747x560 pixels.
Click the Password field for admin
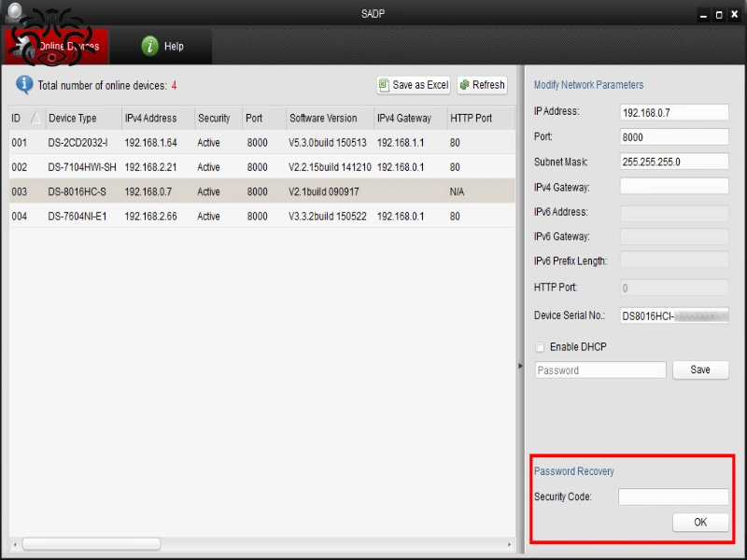(600, 370)
